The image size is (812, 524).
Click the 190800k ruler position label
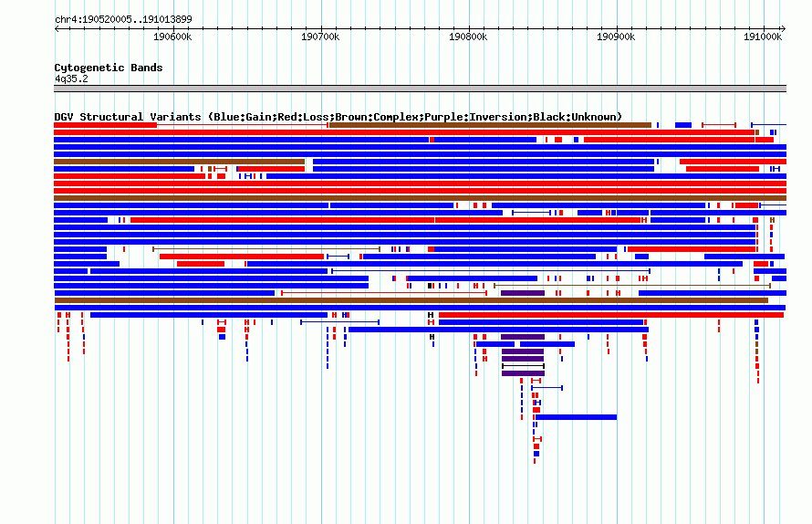click(x=468, y=37)
